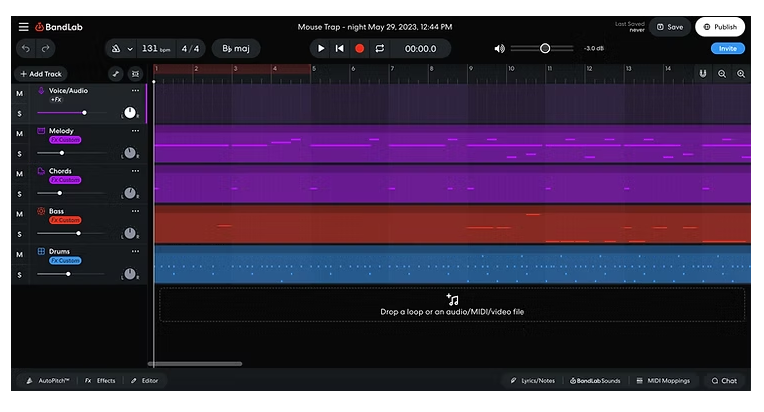Screen dimensions: 764x412
Task: Toggle the magnet snap to grid
Action: 702,74
